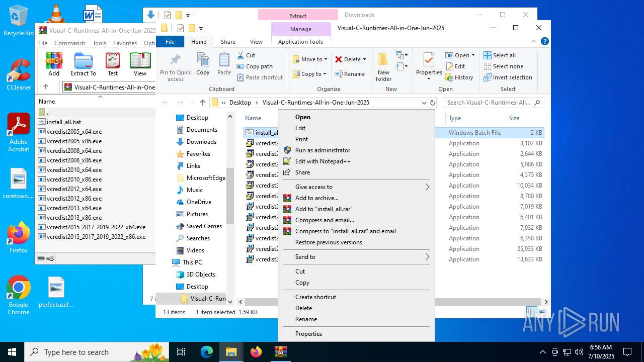
Task: Click Select none in ribbon
Action: (x=503, y=66)
